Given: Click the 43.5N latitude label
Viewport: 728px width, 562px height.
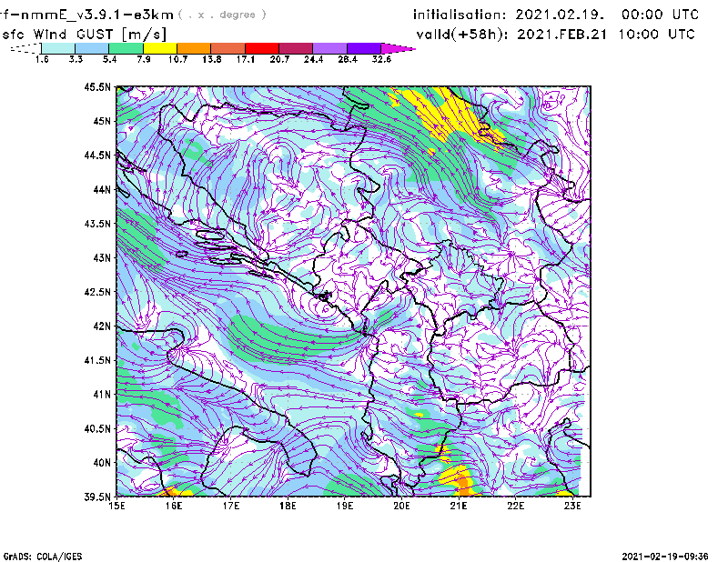Looking at the screenshot, I should [97, 224].
